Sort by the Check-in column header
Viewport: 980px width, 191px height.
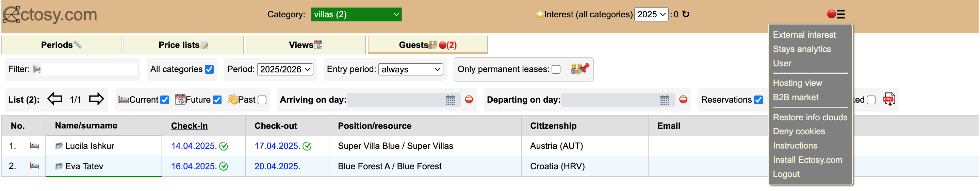(189, 126)
